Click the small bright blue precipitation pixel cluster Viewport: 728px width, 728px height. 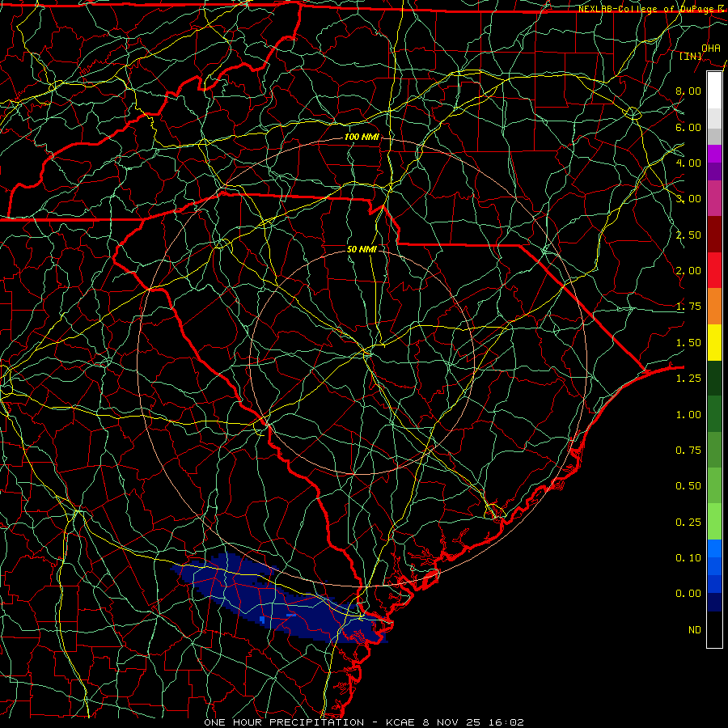point(262,620)
